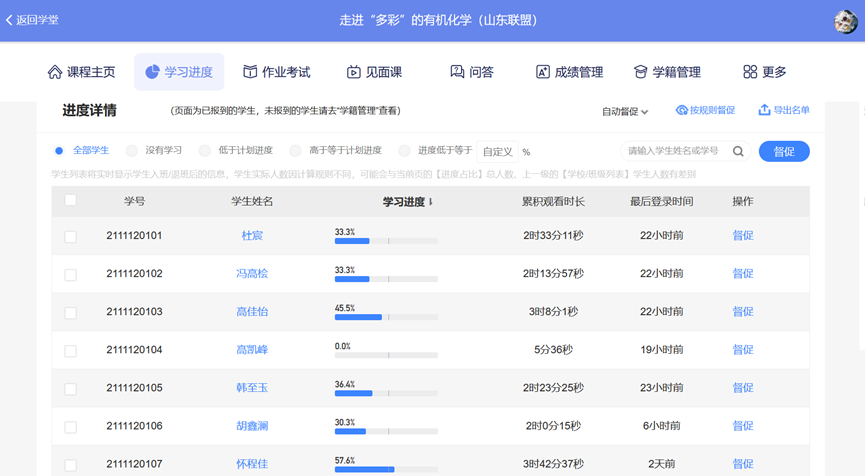865x476 pixels.
Task: Click the 按规则督促 eye icon
Action: click(682, 110)
